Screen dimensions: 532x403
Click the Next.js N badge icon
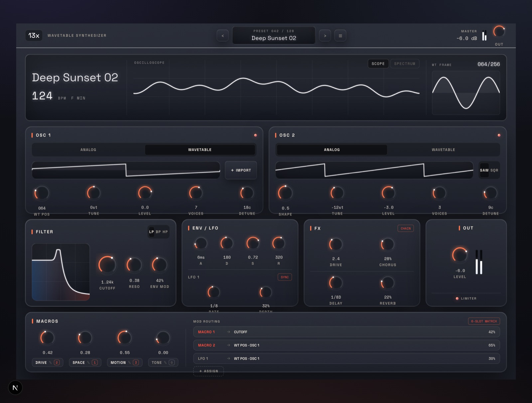15,388
